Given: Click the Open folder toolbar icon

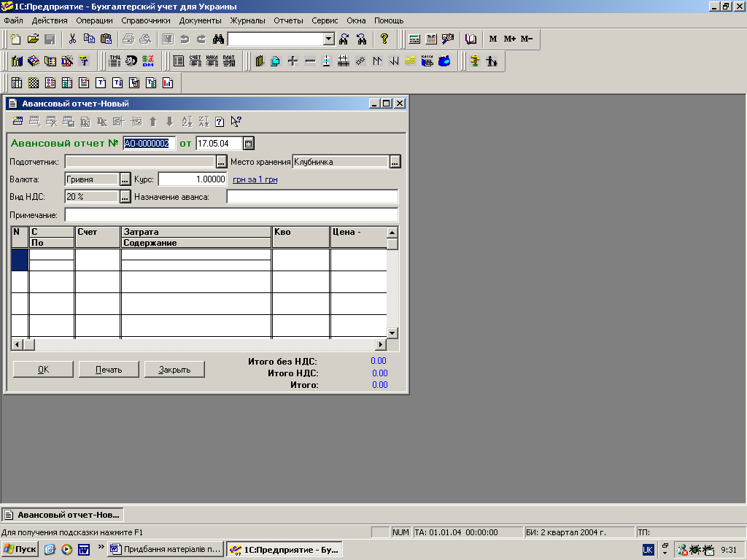Looking at the screenshot, I should pos(33,39).
